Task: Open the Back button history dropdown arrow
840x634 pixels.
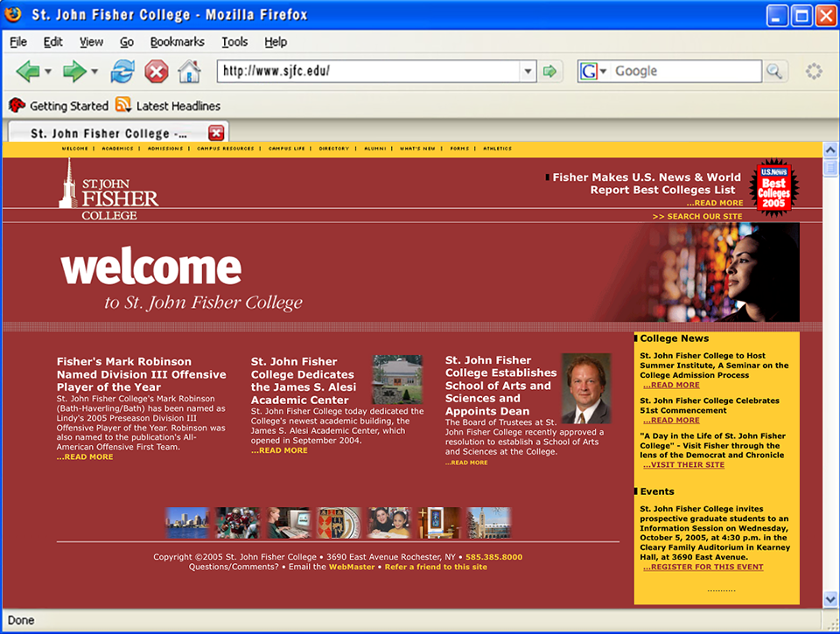Action: (47, 71)
